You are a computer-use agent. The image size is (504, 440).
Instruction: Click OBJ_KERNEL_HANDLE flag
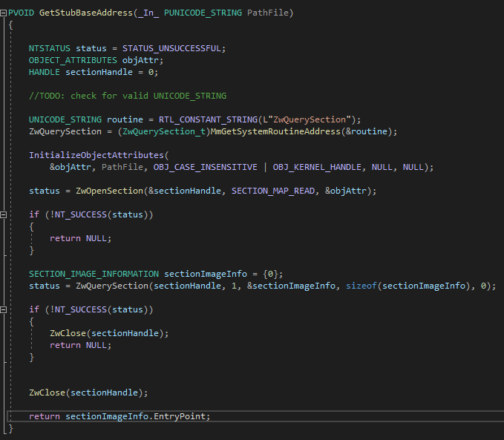click(x=317, y=168)
